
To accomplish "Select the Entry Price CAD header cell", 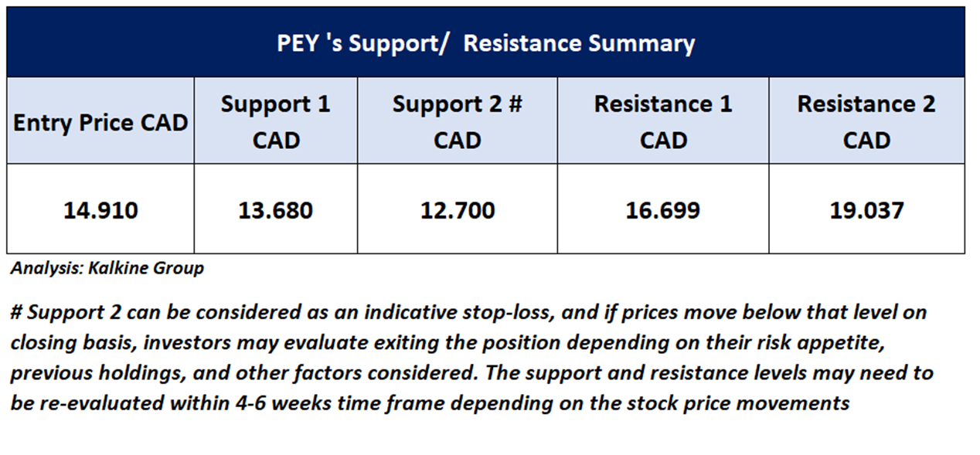I will [x=100, y=121].
